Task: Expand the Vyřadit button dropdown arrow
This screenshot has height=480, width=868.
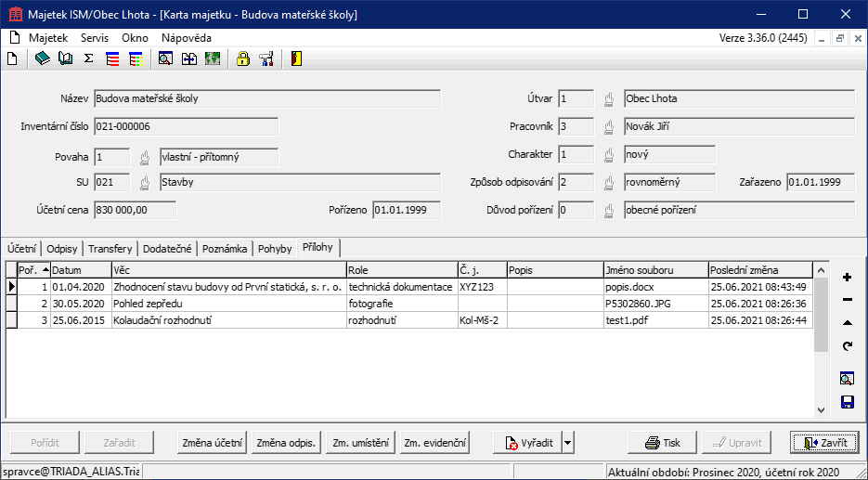Action: coord(567,443)
